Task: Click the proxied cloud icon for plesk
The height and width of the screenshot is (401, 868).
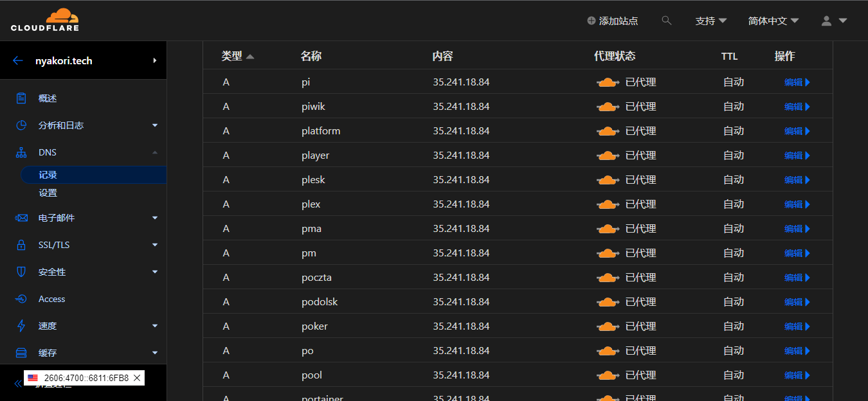Action: point(608,180)
